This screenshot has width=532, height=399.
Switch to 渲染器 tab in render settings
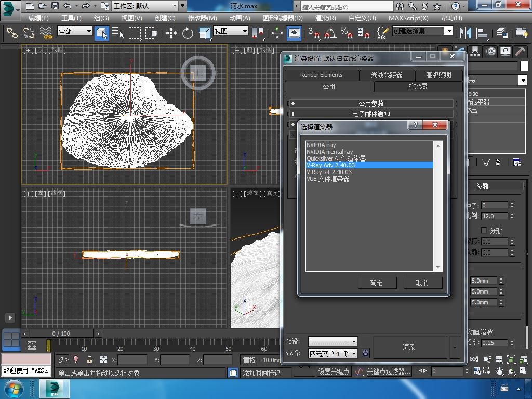click(418, 87)
